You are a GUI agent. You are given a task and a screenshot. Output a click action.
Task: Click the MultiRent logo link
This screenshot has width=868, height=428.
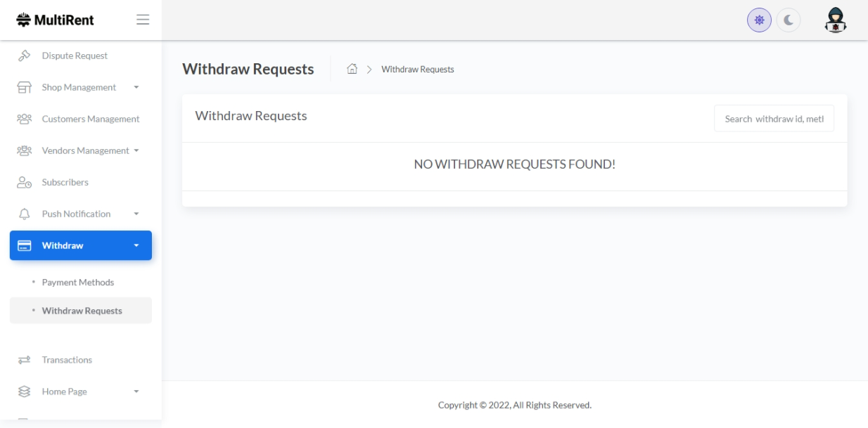(56, 20)
